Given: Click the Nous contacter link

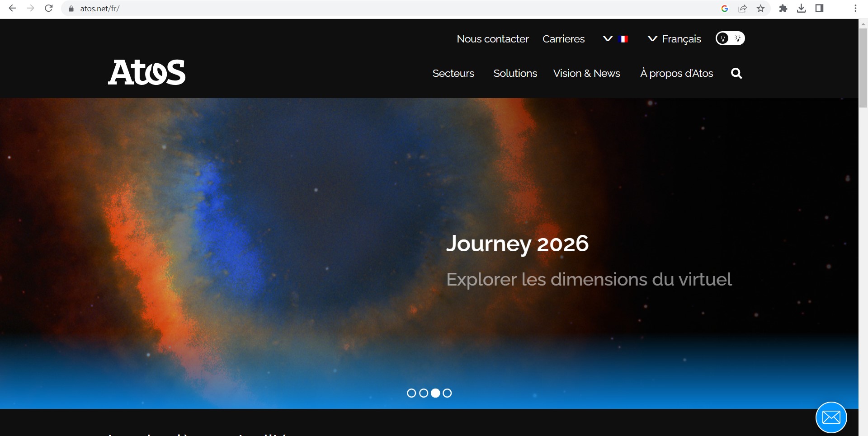Looking at the screenshot, I should coord(492,39).
